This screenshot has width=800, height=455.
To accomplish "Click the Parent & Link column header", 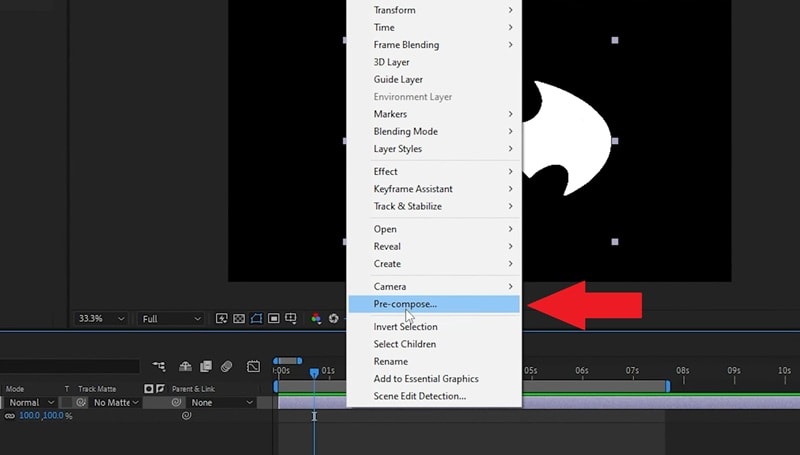I will point(193,389).
